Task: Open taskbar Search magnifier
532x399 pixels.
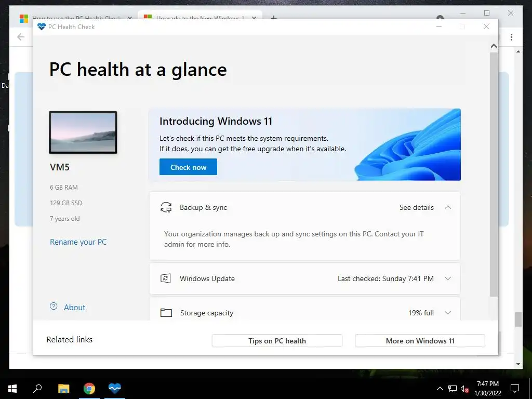Action: (x=37, y=388)
